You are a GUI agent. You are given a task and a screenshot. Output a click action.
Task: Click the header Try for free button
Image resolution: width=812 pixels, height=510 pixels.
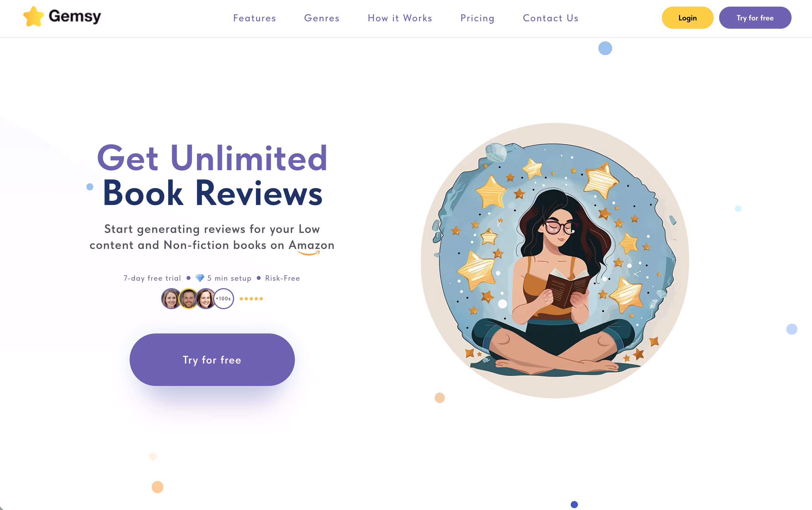(755, 18)
